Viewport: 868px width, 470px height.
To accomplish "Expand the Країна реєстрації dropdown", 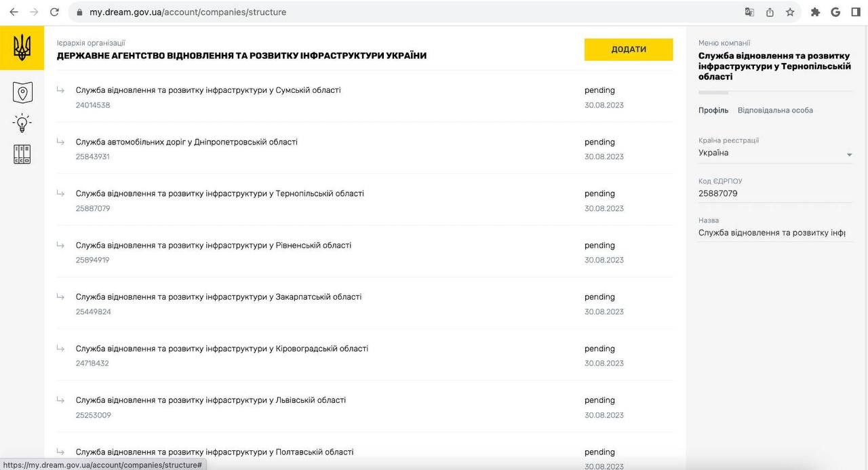I will [849, 155].
